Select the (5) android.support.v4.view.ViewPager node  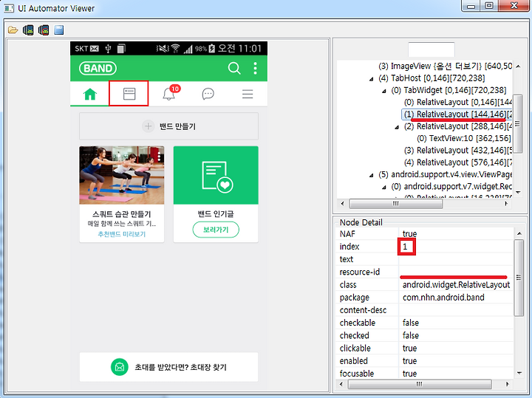pyautogui.click(x=445, y=174)
